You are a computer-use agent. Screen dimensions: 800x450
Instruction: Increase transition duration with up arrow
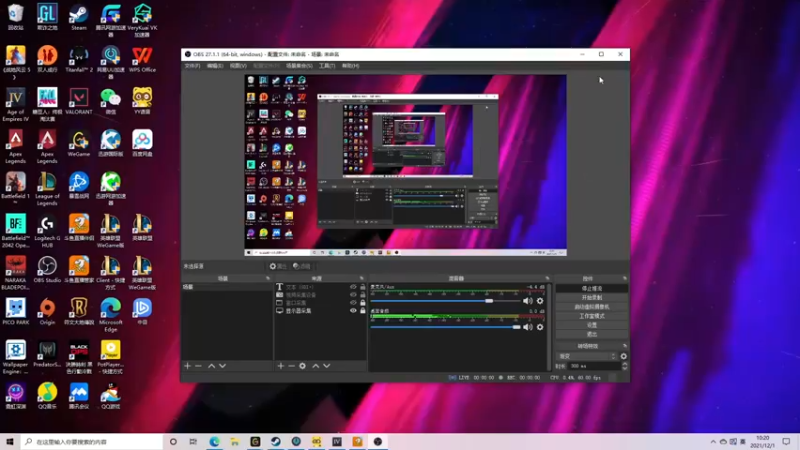point(624,364)
